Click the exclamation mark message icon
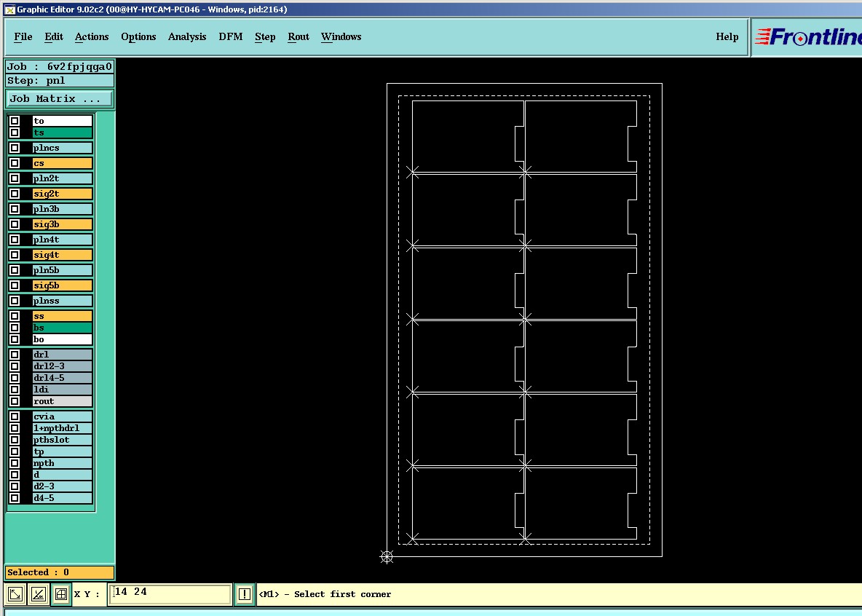862x616 pixels. 245,594
